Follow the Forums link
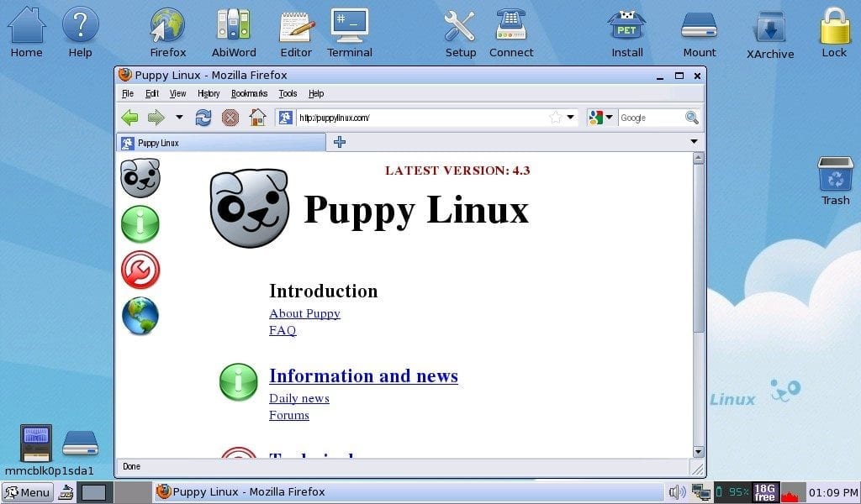 (x=289, y=415)
